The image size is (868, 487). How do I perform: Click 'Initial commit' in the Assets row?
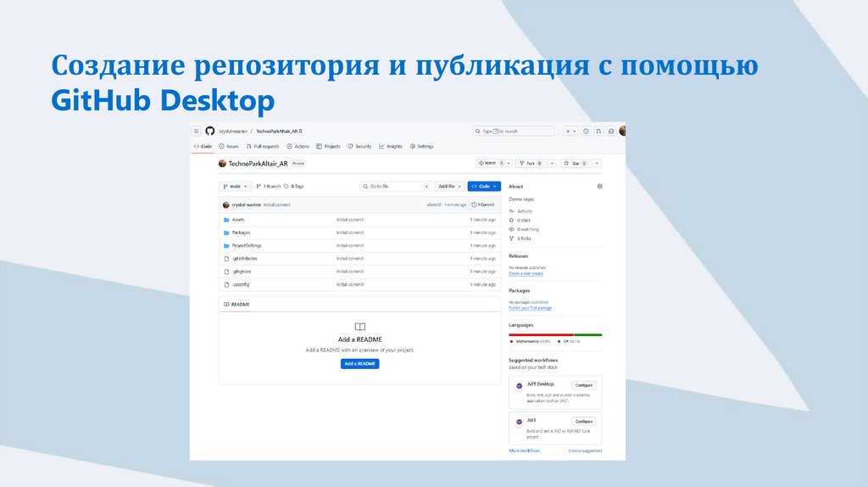click(350, 220)
